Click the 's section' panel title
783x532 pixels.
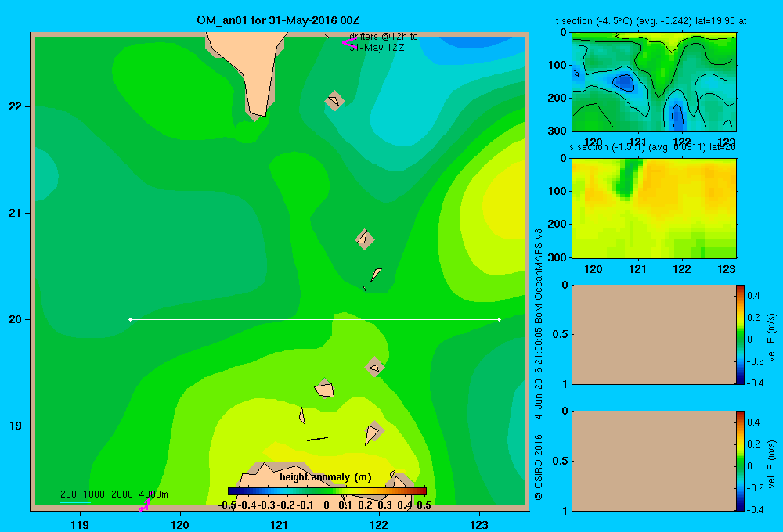pyautogui.click(x=653, y=147)
